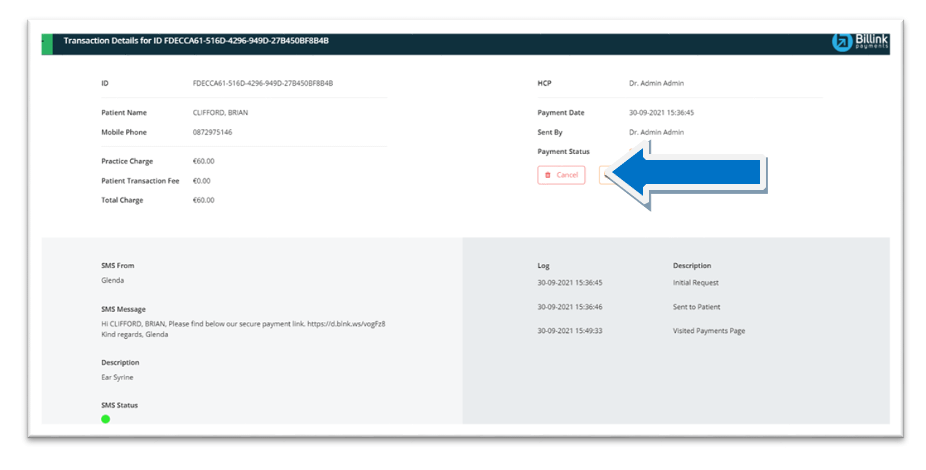Click the Transaction Details header title
This screenshot has width=926, height=470.
[196, 41]
